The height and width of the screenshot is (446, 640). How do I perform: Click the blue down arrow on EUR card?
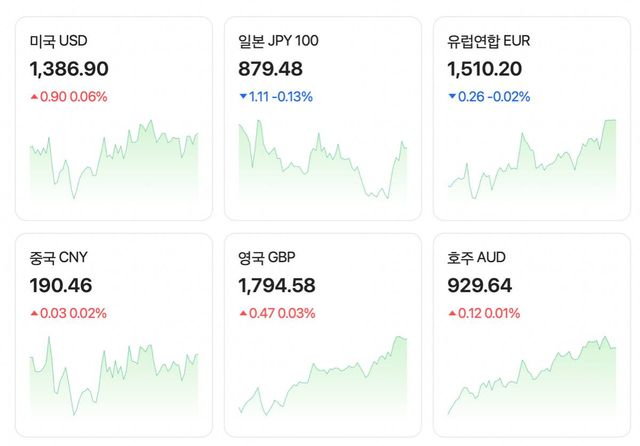tap(452, 97)
